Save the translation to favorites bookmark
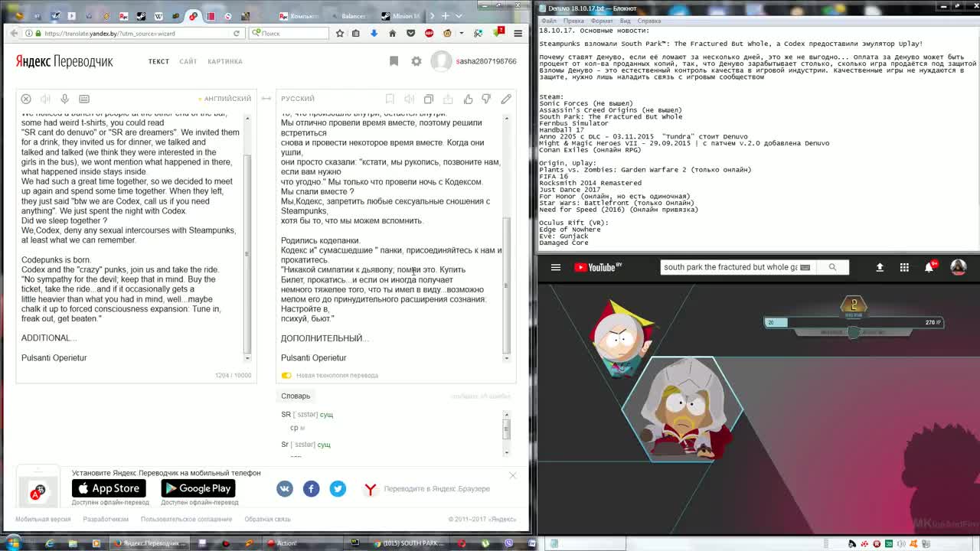Screen dimensions: 980x551 coord(390,99)
